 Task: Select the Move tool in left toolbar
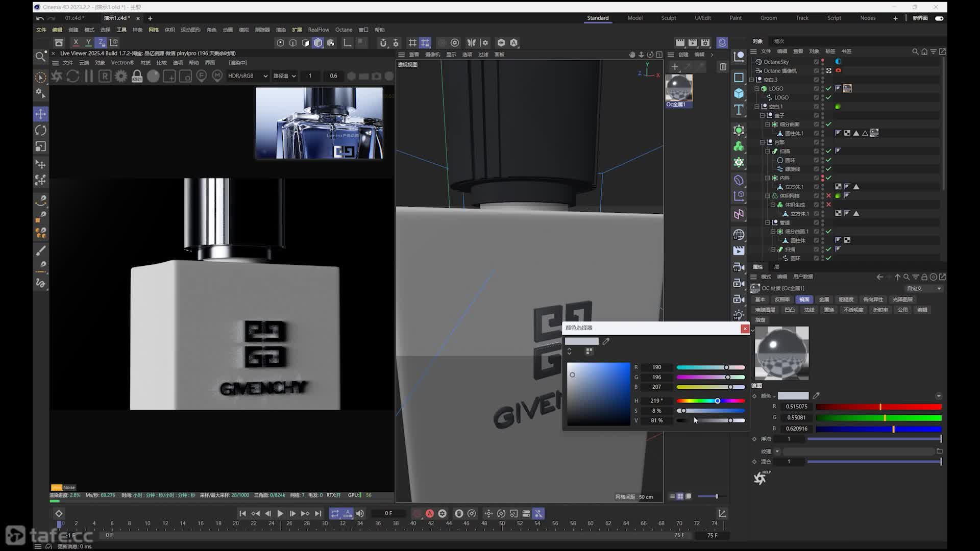41,114
